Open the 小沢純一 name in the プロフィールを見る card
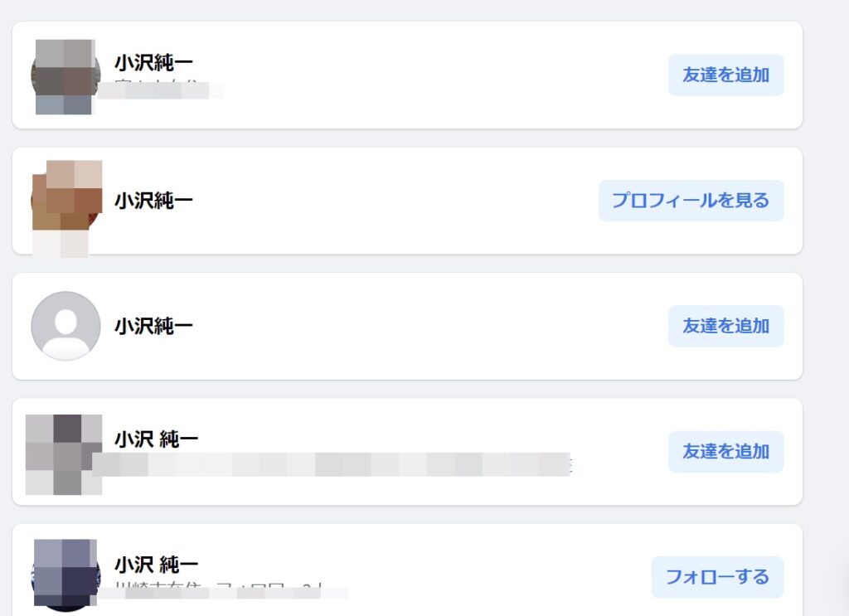 tap(153, 201)
